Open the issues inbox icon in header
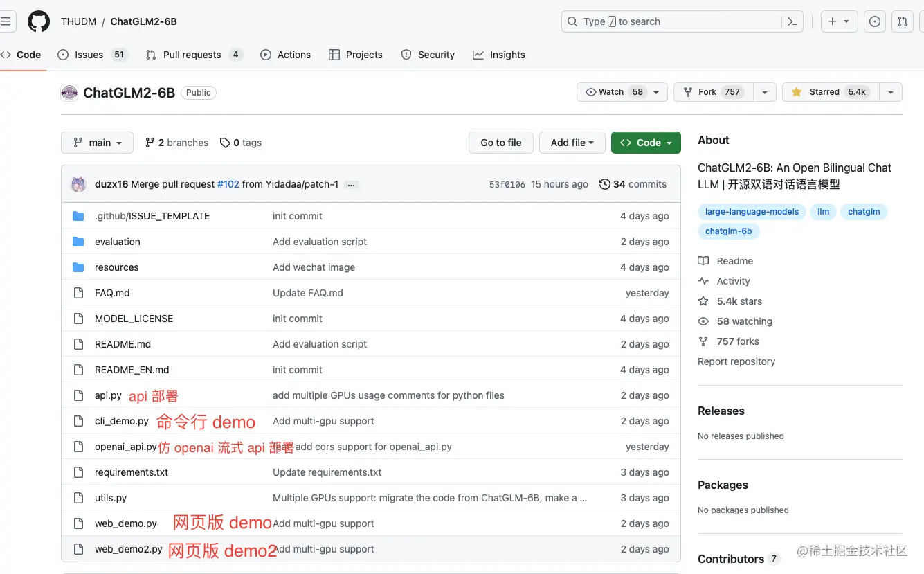 (875, 21)
